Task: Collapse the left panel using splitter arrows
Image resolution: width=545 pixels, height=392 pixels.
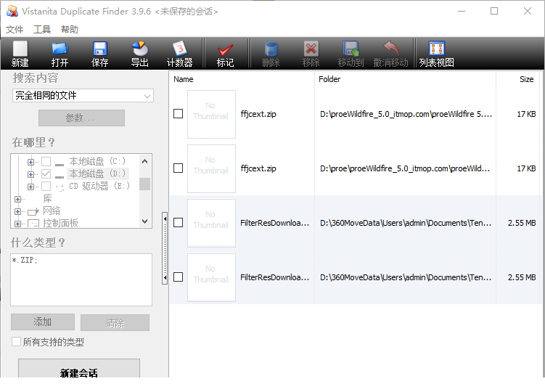Action: tap(165, 248)
